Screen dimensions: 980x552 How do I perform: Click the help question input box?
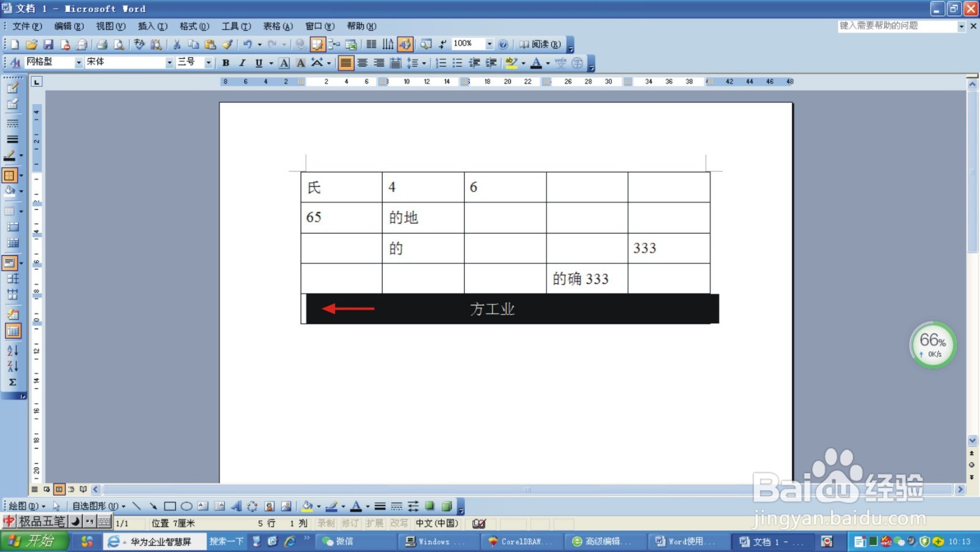[x=897, y=26]
